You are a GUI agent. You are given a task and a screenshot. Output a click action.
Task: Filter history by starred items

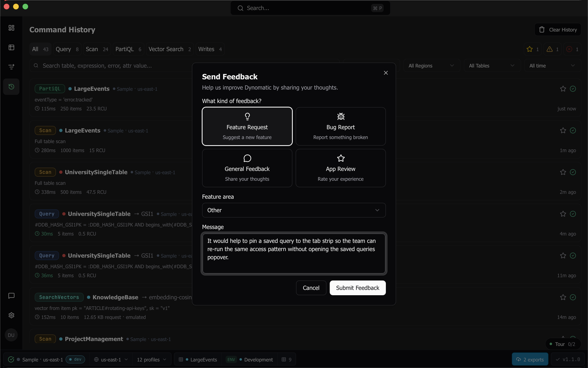[533, 49]
